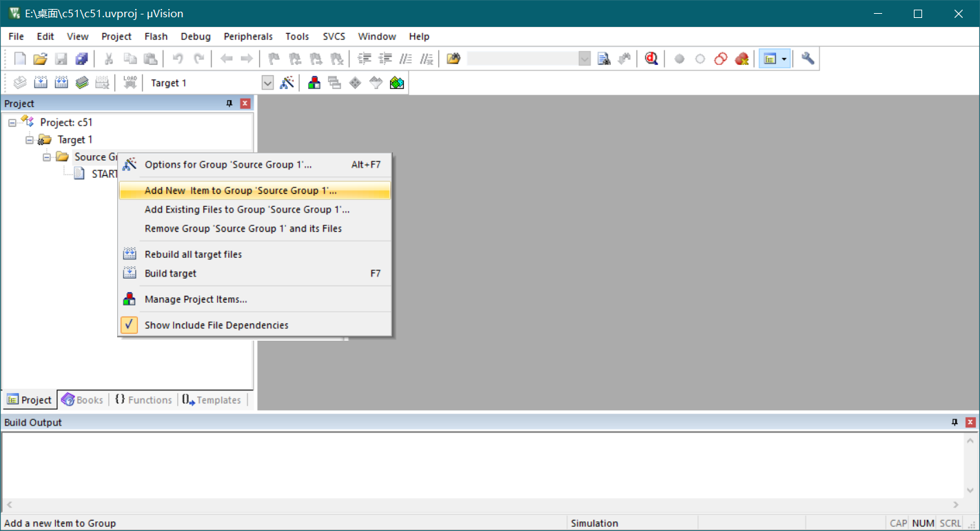This screenshot has width=980, height=531.
Task: Click the Comment selection icon
Action: coord(406,59)
